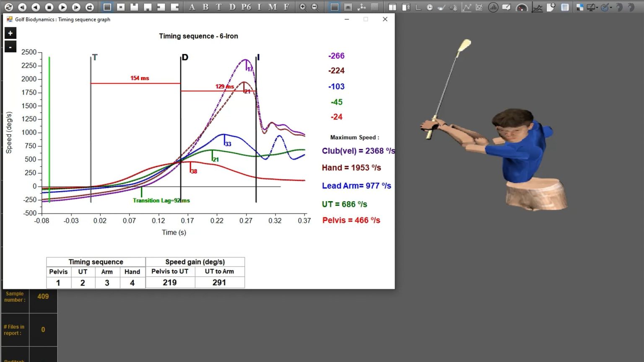Select the play button in the playback toolbar
Image resolution: width=644 pixels, height=362 pixels.
(x=62, y=7)
